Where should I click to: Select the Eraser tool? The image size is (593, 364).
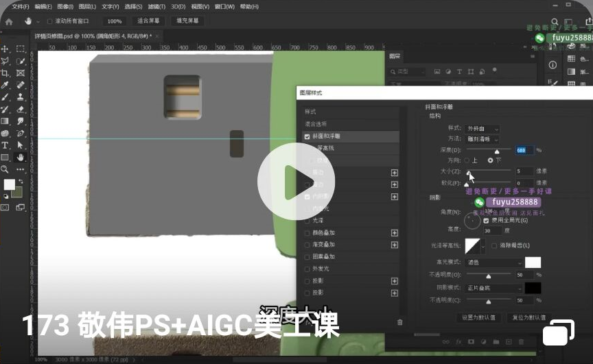pyautogui.click(x=21, y=109)
